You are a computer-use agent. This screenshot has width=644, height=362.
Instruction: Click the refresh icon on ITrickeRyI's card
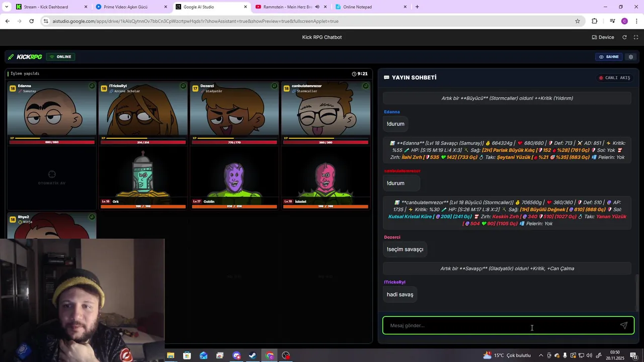pos(183,86)
